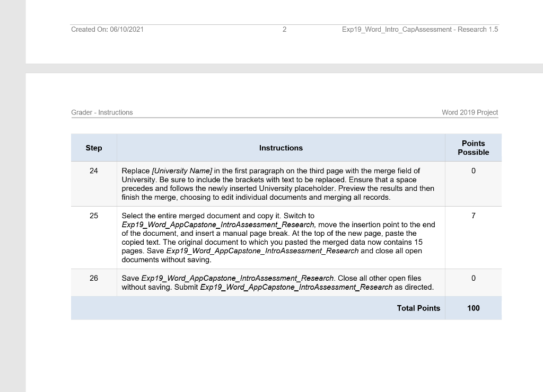Viewport: 543px width, 392px height.
Task: Select the "Grader - Instructions" header text
Action: (102, 112)
